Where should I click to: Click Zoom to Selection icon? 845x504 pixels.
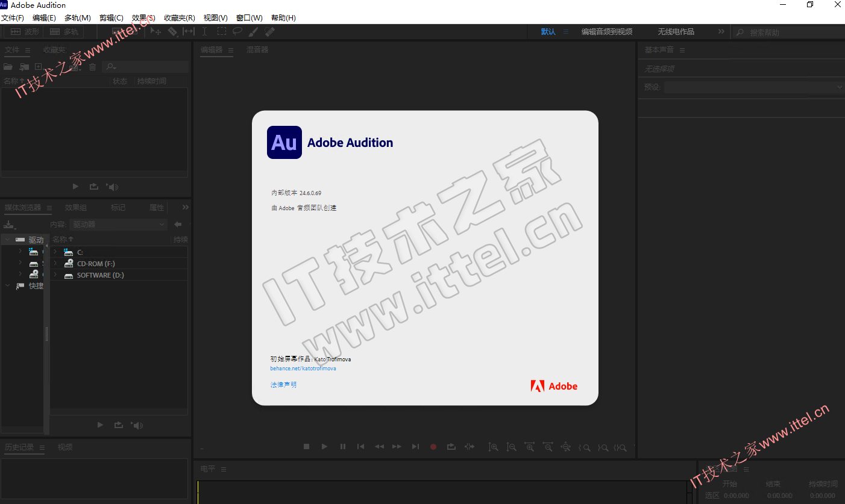click(x=621, y=447)
